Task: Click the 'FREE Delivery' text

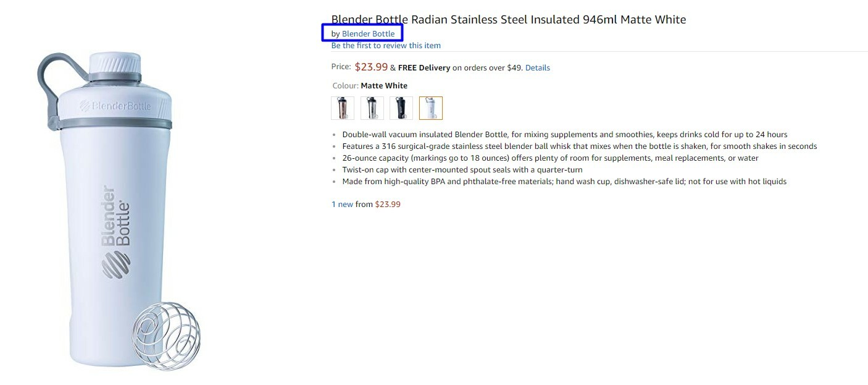Action: [424, 68]
